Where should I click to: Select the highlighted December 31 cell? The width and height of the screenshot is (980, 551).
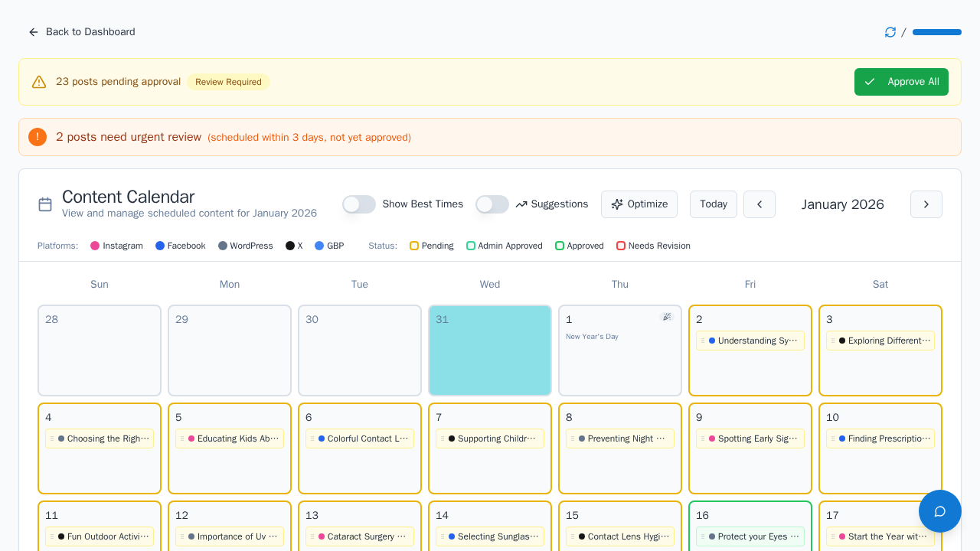coord(490,350)
